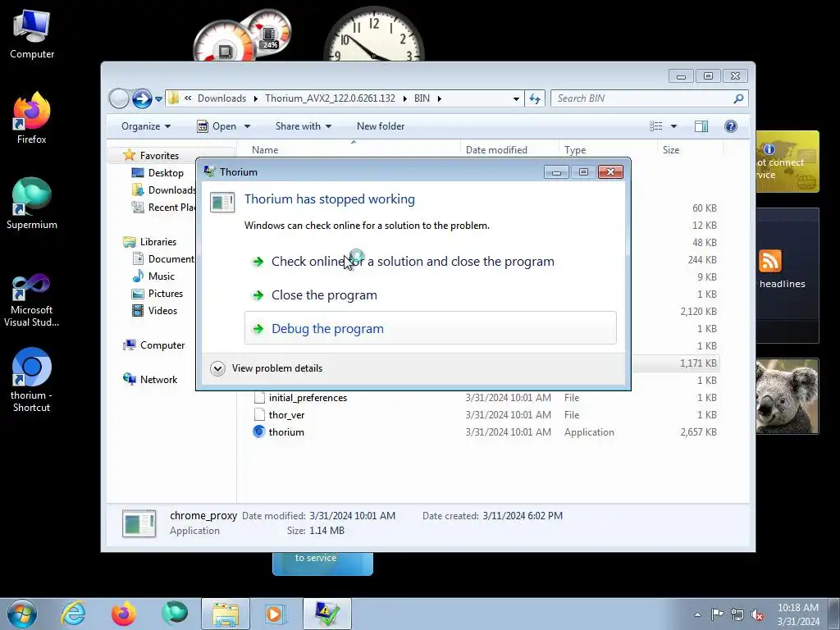The image size is (840, 630).
Task: Click the muted volume tray icon
Action: pyautogui.click(x=757, y=614)
